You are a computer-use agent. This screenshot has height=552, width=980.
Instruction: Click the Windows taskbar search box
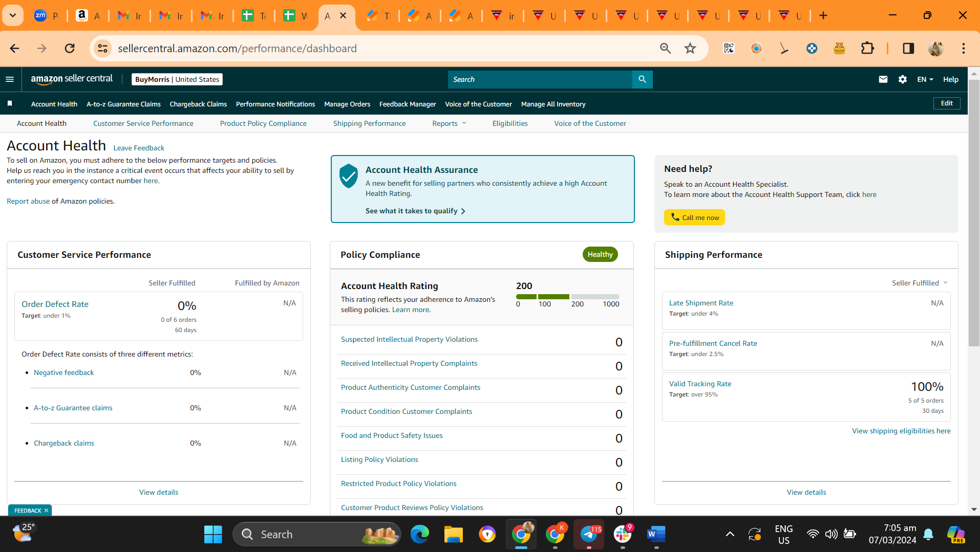point(317,534)
